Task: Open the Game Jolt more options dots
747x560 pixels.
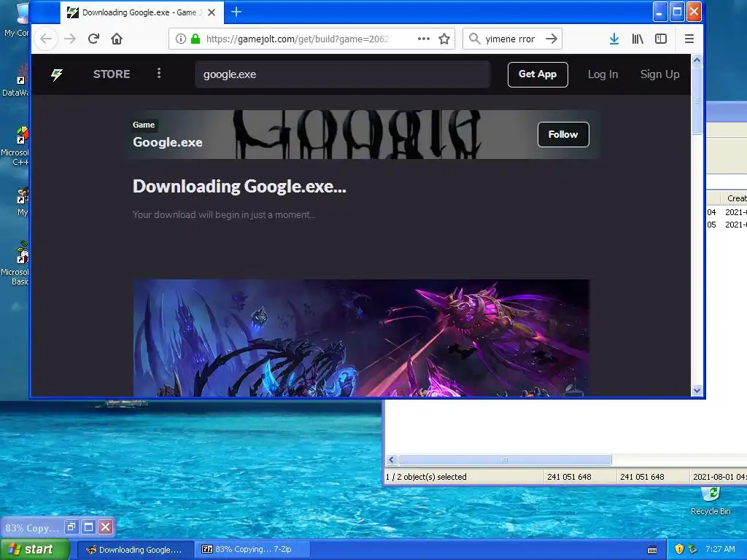Action: pyautogui.click(x=159, y=74)
